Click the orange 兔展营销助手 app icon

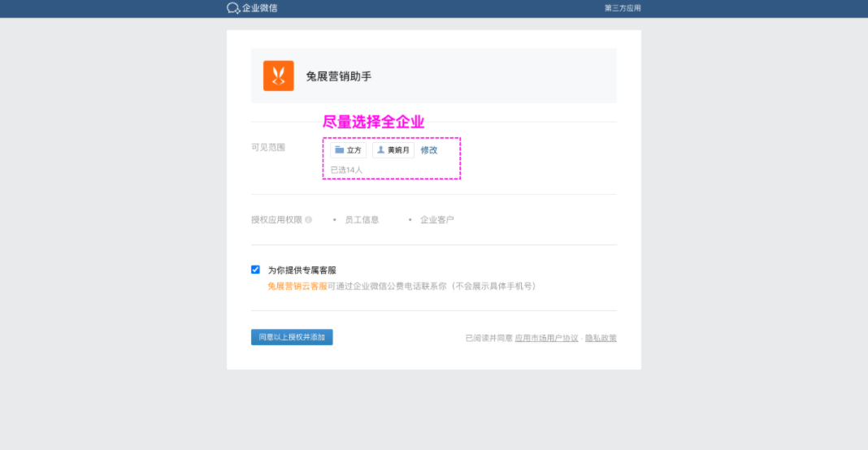[x=279, y=76]
